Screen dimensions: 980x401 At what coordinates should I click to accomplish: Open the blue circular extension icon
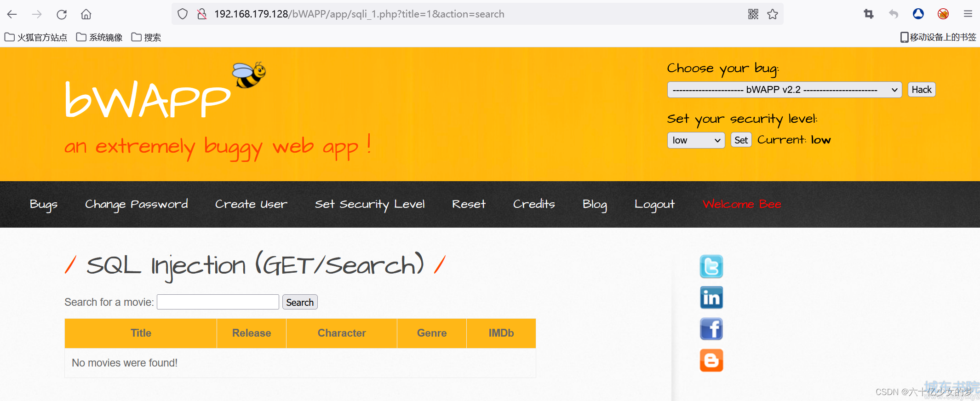click(918, 14)
